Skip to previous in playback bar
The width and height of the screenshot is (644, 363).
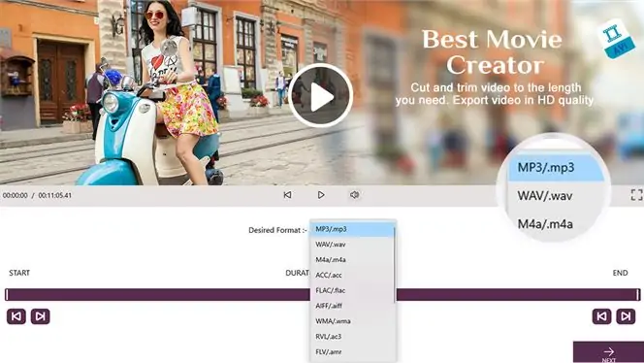(287, 195)
